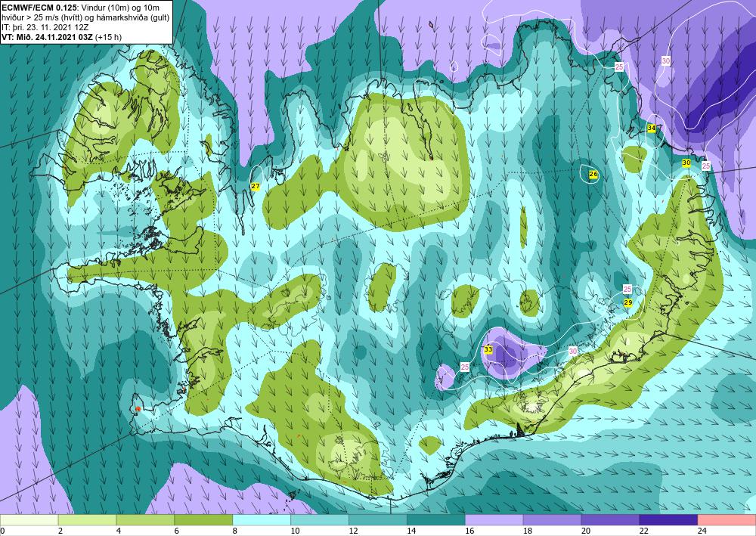Viewport: 756px width, 536px height.
Task: Click the 6–8 m/s legend swatch
Action: coord(203,520)
